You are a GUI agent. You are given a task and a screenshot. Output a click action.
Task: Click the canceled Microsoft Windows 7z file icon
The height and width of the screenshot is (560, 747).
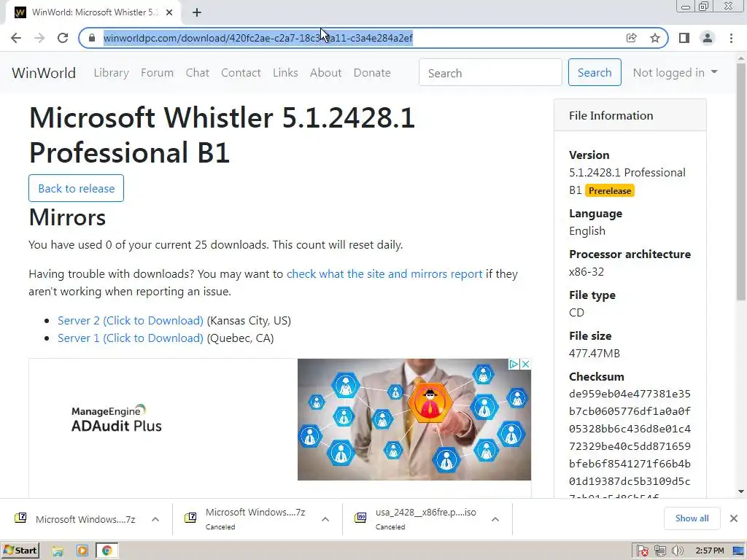(190, 518)
